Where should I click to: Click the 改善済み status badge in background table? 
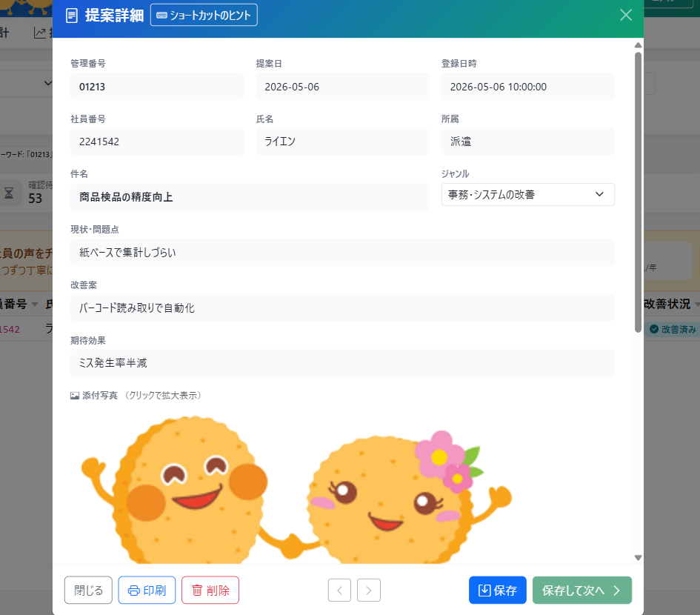pyautogui.click(x=673, y=329)
